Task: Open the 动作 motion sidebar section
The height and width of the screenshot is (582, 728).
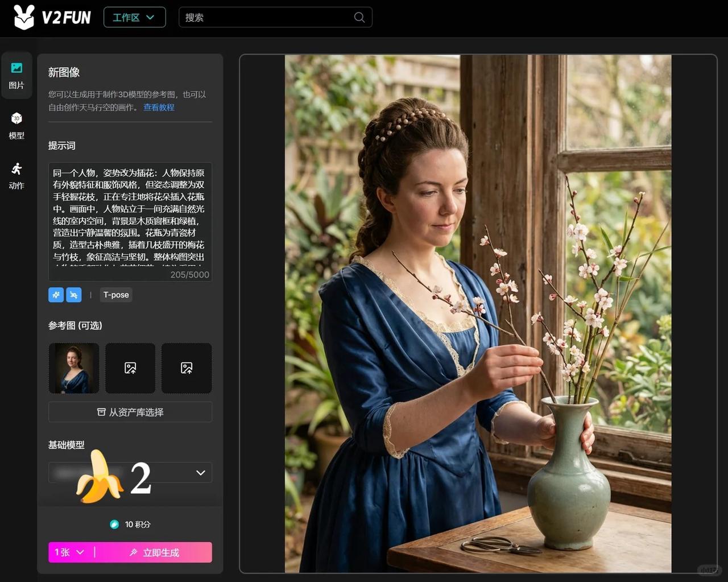Action: [x=16, y=176]
